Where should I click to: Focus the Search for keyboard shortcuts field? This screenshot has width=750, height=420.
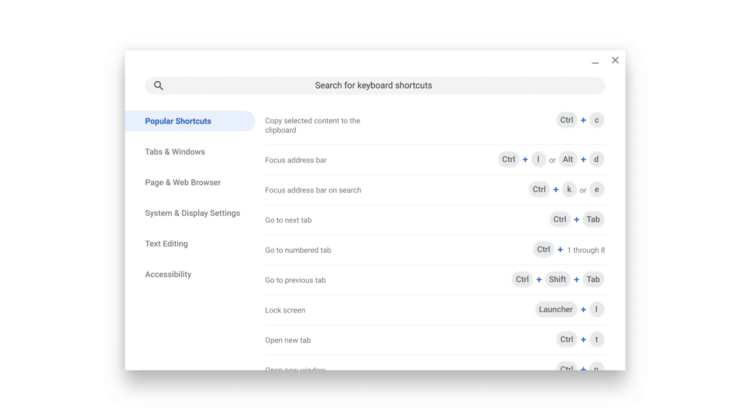[374, 86]
